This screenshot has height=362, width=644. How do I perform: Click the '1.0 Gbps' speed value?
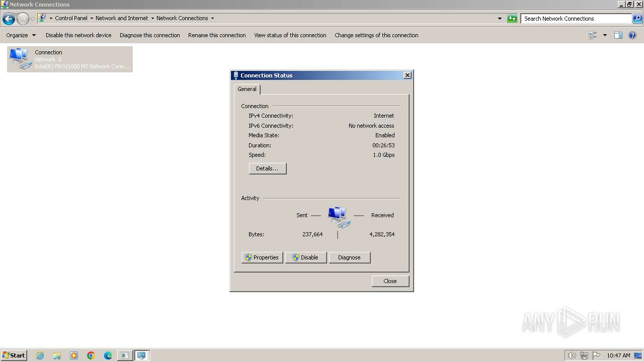[384, 155]
